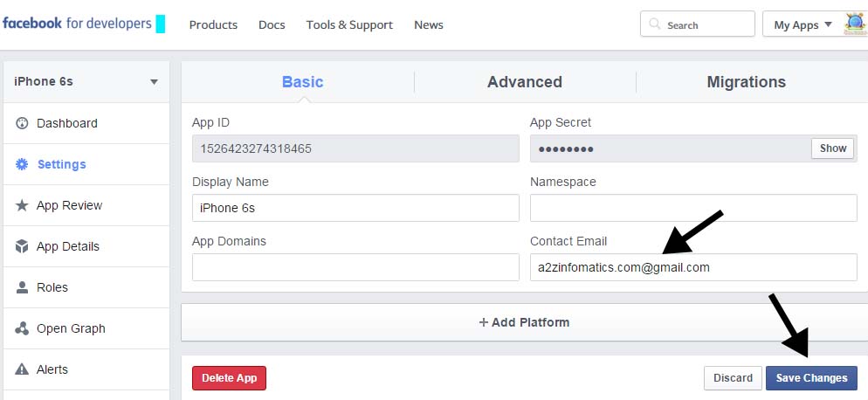Switch to the Advanced tab
Viewport: 868px width, 400px height.
coord(525,82)
